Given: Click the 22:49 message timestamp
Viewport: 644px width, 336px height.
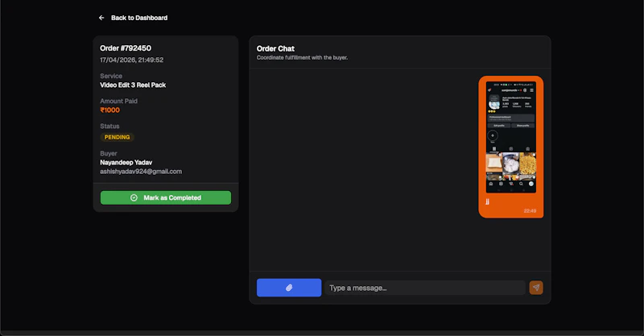Looking at the screenshot, I should [530, 210].
